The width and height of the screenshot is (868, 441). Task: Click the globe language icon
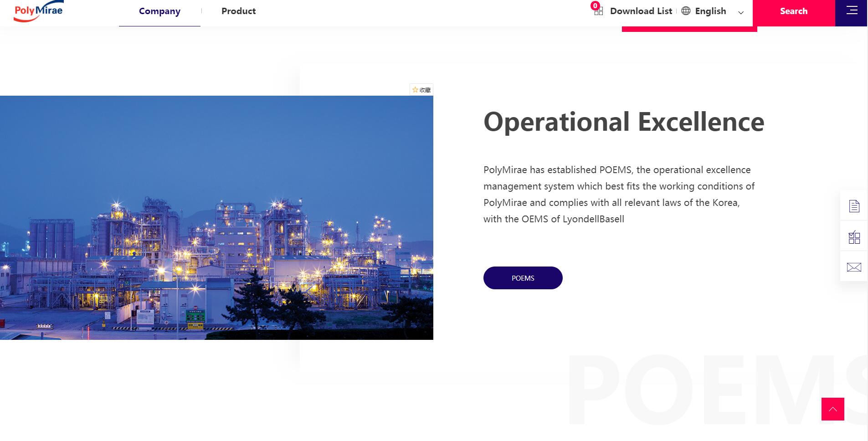686,11
